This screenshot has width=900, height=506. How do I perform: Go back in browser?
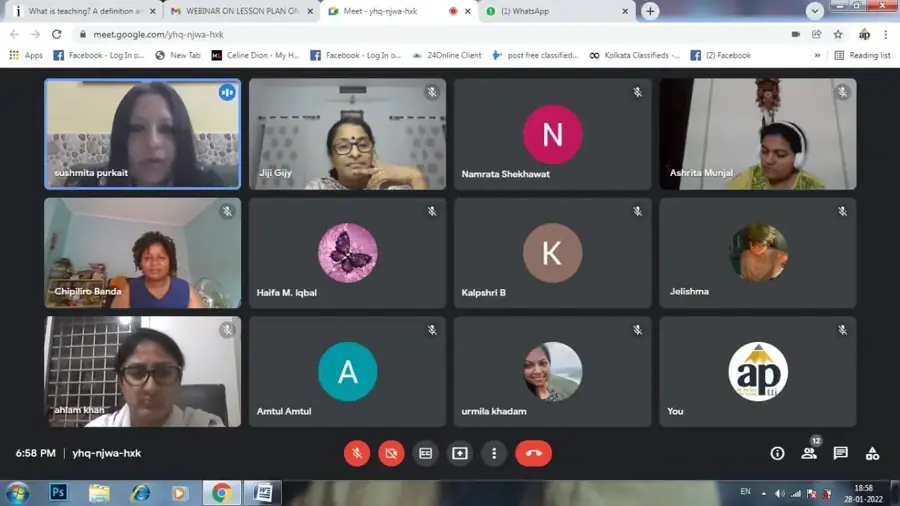click(x=15, y=34)
